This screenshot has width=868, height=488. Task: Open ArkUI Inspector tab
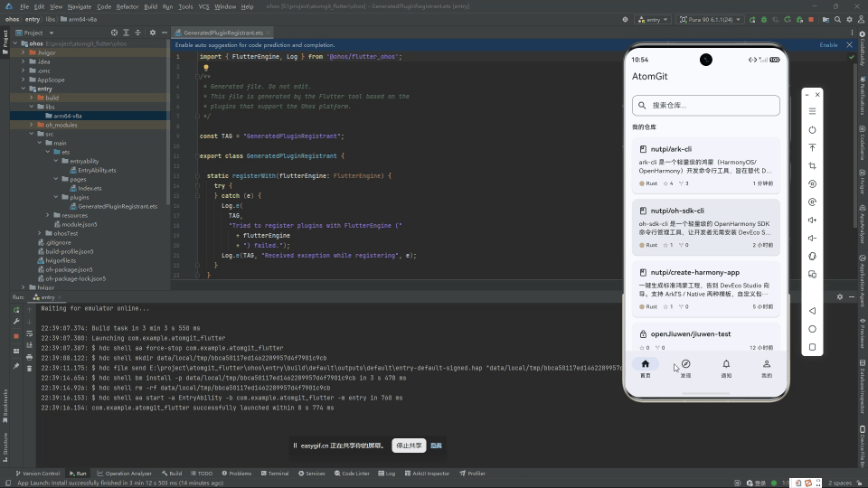(427, 474)
